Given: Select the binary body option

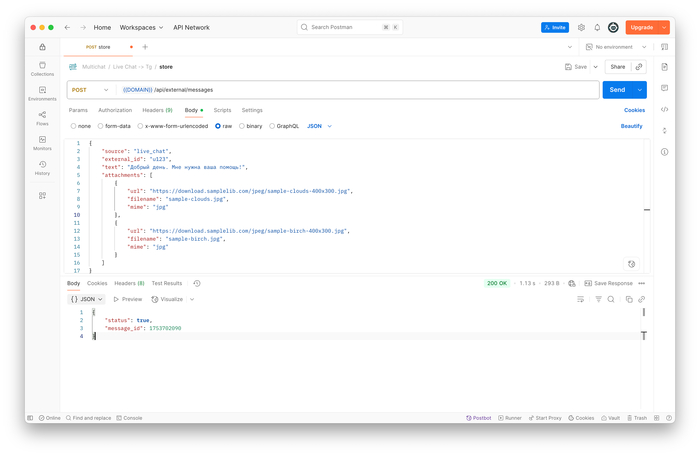Looking at the screenshot, I should click(251, 126).
